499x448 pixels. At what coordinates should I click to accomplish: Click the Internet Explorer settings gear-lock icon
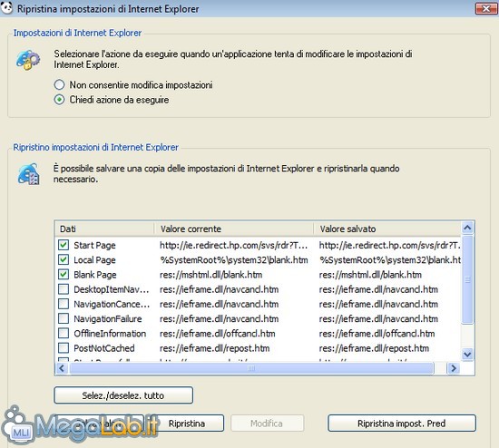tap(28, 60)
